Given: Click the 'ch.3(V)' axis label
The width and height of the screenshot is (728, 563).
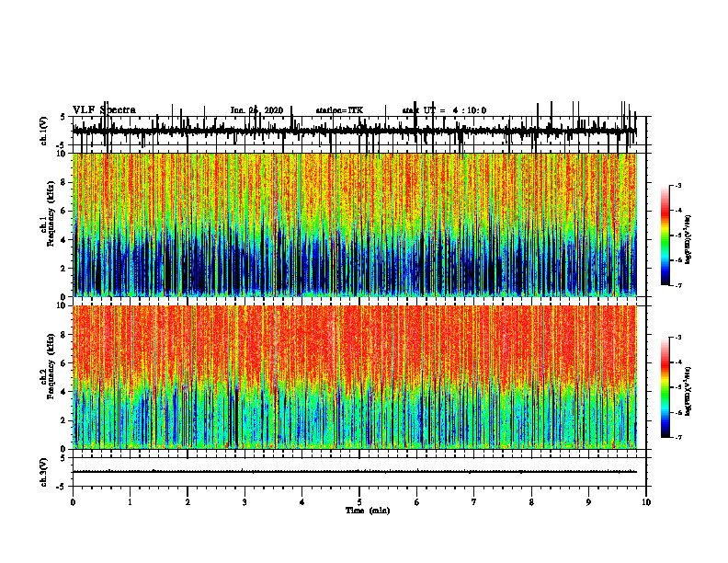Looking at the screenshot, I should (x=44, y=472).
